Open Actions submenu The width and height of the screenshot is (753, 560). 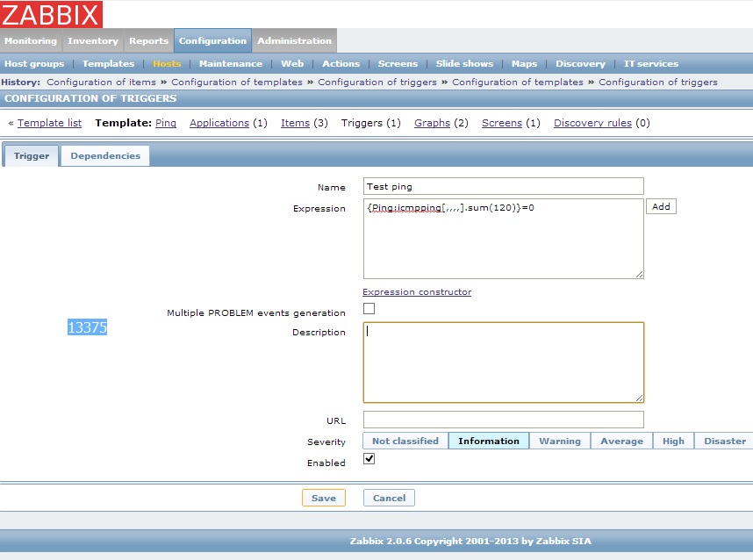(341, 63)
